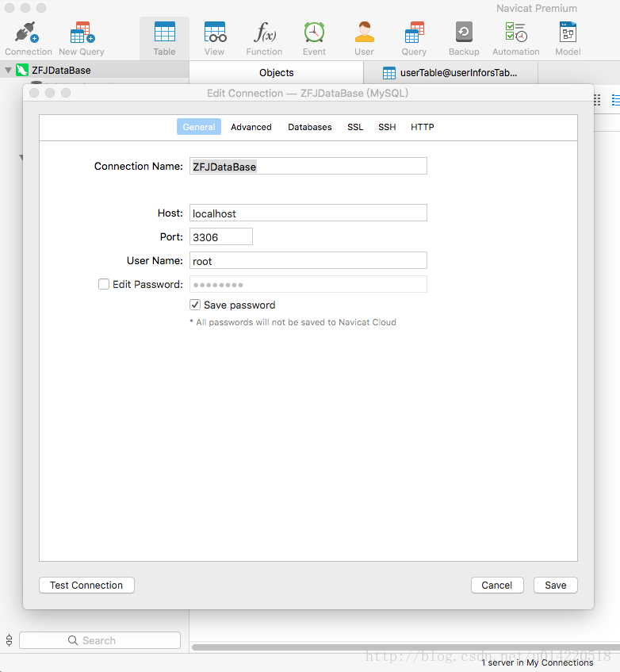The image size is (620, 672).
Task: Close the Edit Connection dialog window
Action: 34,93
